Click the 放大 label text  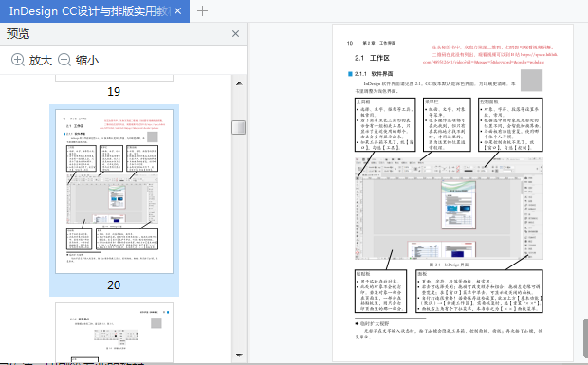[x=41, y=61]
